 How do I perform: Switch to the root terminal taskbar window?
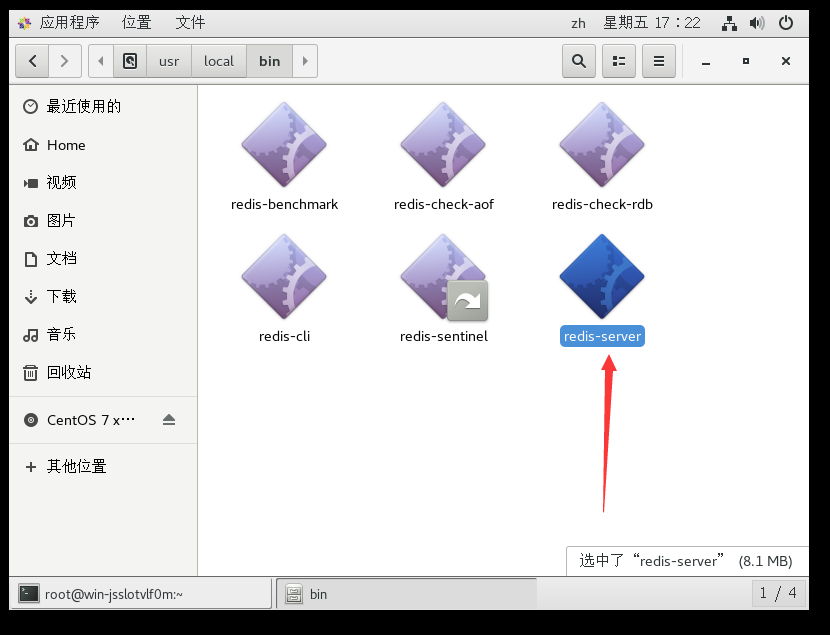pyautogui.click(x=141, y=594)
